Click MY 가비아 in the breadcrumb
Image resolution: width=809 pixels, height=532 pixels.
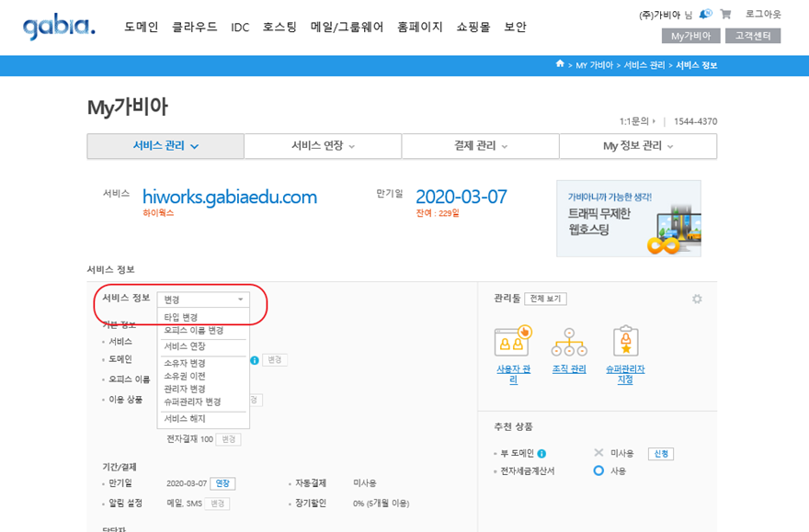click(595, 65)
